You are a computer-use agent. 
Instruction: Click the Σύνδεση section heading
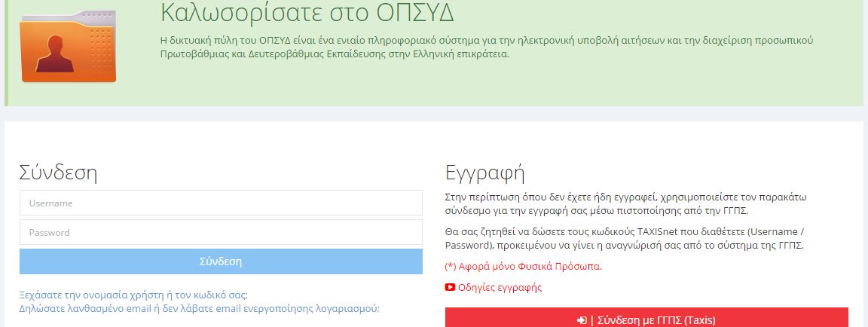pos(58,173)
